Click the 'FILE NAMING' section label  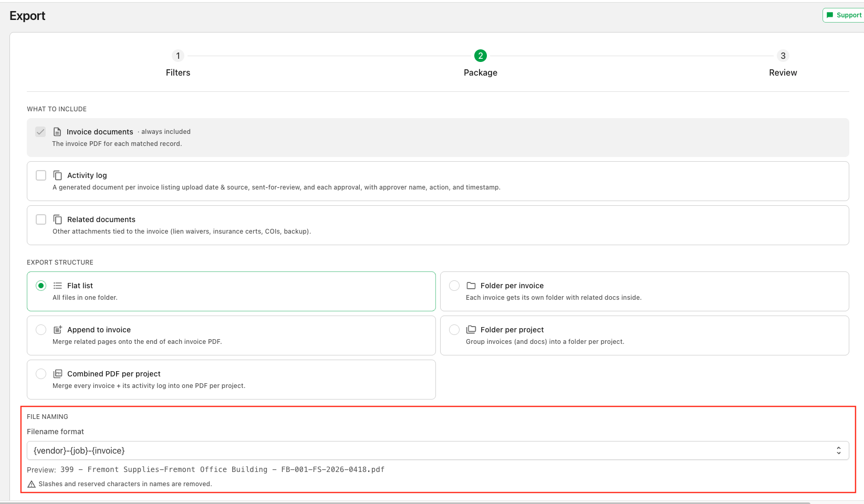pyautogui.click(x=47, y=417)
